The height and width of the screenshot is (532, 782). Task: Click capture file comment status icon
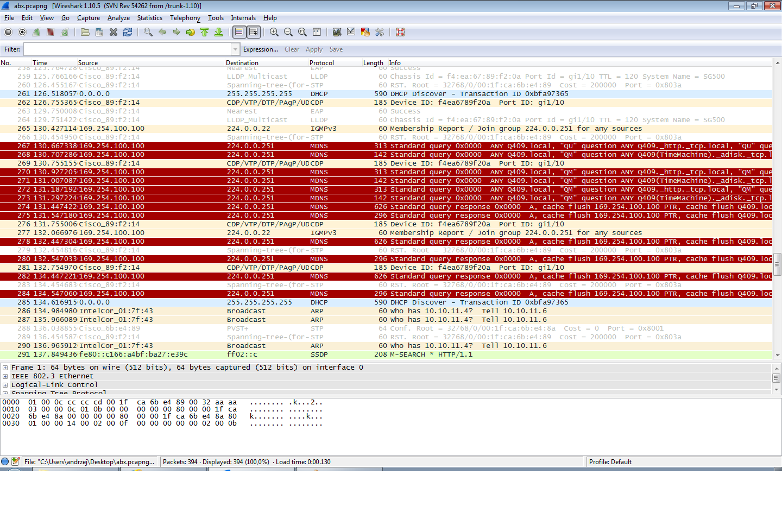coord(15,461)
